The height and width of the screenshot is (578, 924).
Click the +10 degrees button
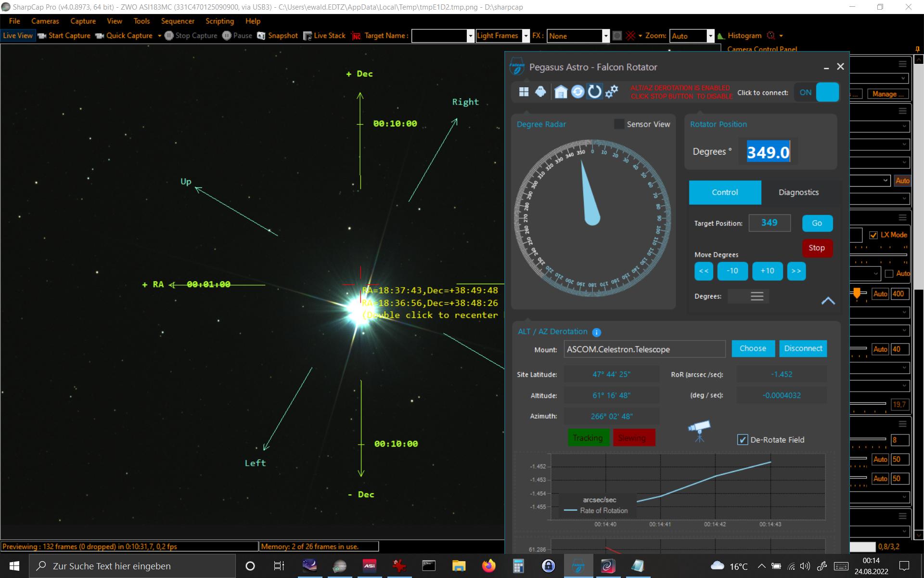click(768, 271)
